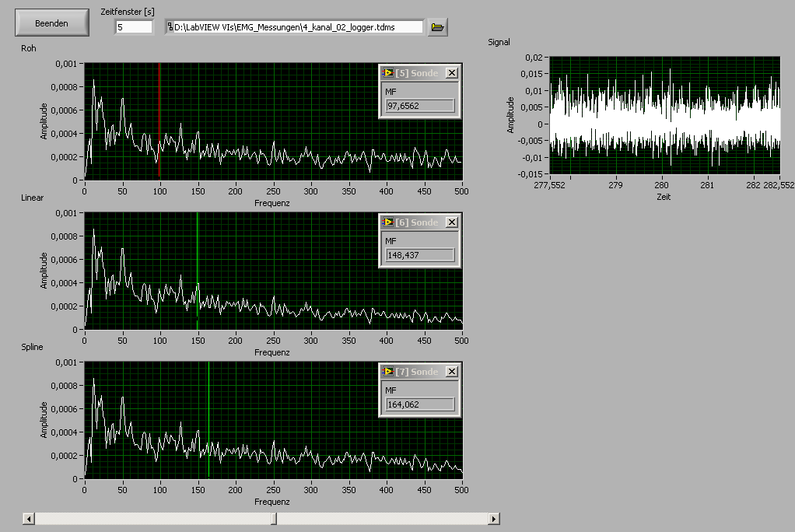The height and width of the screenshot is (532, 795).
Task: Click the TDMS file path field
Action: pyautogui.click(x=296, y=27)
